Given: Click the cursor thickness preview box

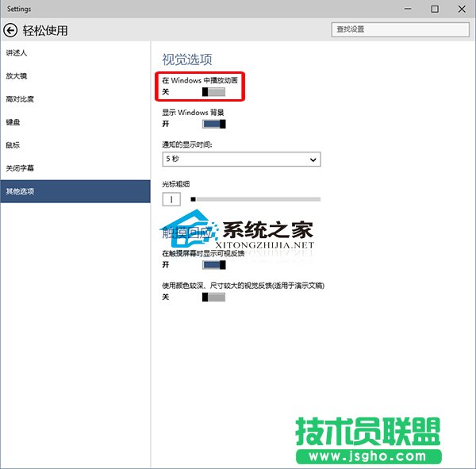Looking at the screenshot, I should click(171, 199).
